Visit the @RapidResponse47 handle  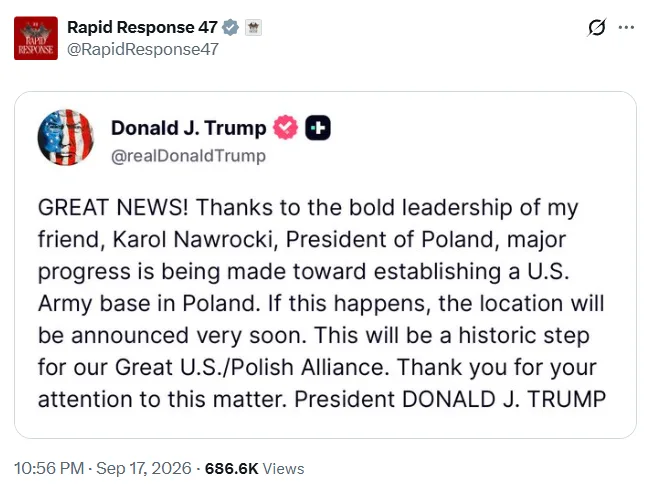[x=143, y=49]
